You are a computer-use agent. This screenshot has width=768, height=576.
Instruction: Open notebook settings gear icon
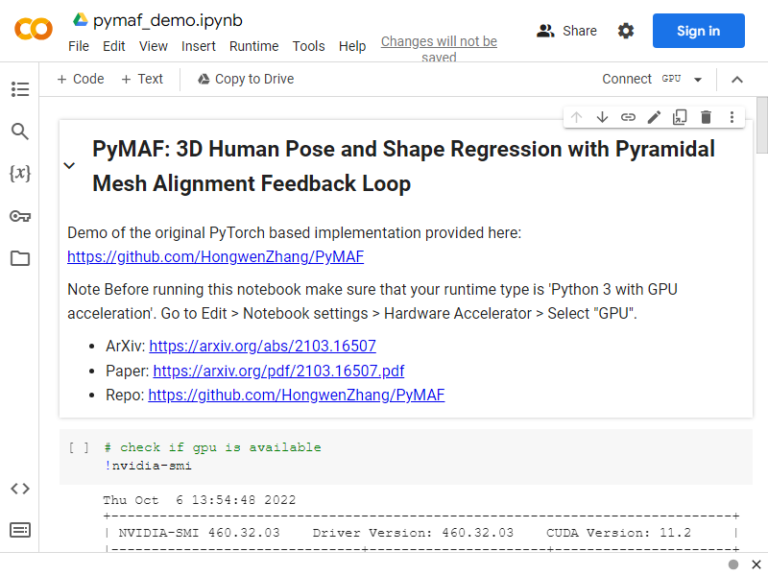point(625,31)
